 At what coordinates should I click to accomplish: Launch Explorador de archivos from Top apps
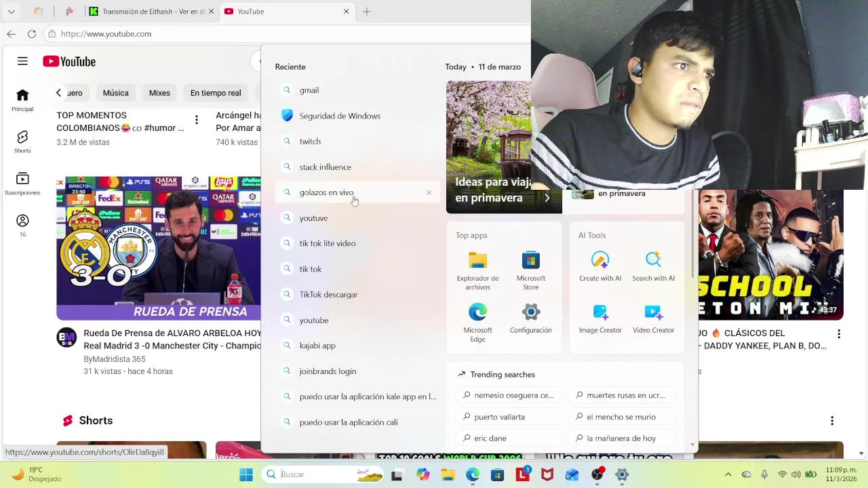pos(477,270)
